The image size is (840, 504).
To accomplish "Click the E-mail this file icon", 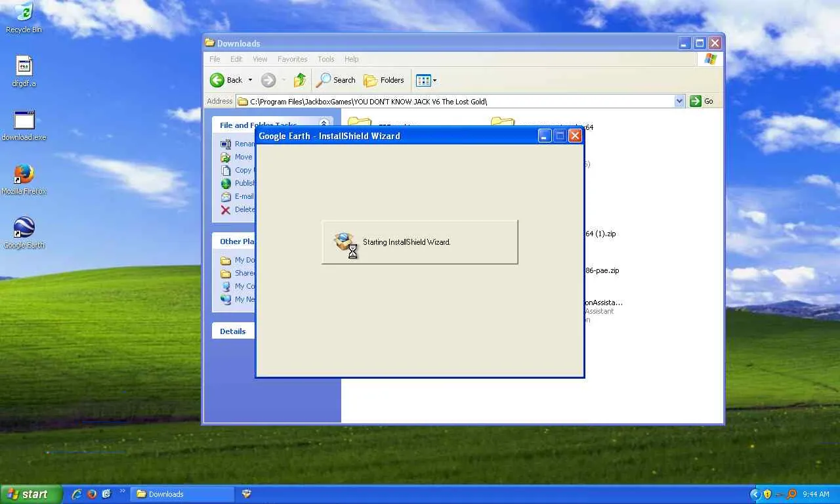I will [x=226, y=196].
